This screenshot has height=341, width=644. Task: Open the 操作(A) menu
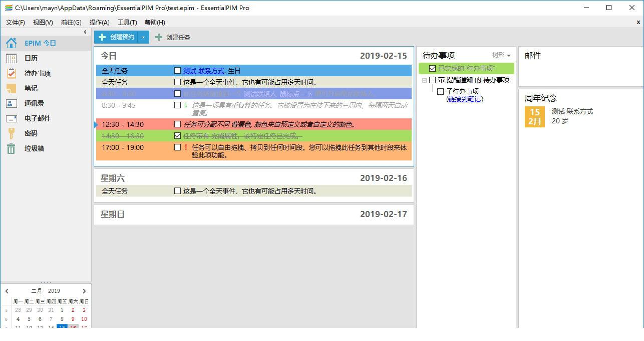click(x=99, y=23)
